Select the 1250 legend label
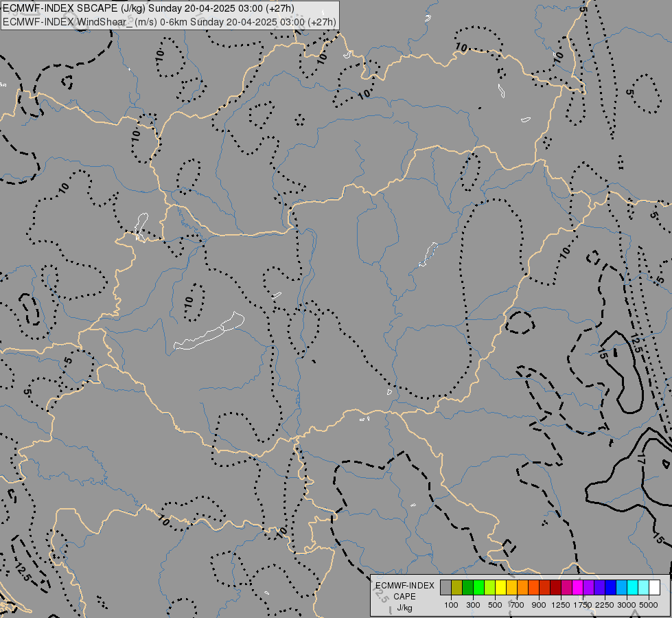672x618 pixels. (x=561, y=605)
